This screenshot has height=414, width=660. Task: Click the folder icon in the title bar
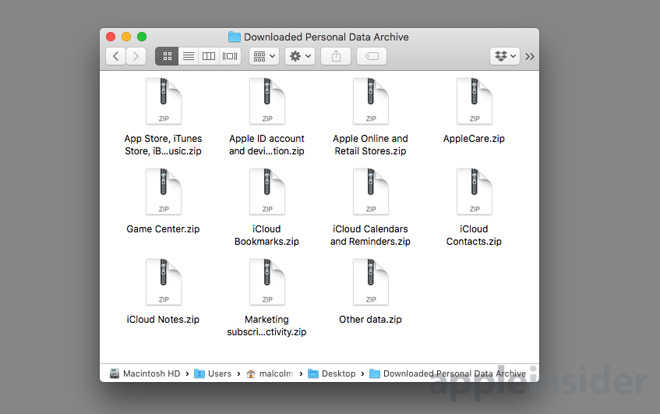[234, 37]
